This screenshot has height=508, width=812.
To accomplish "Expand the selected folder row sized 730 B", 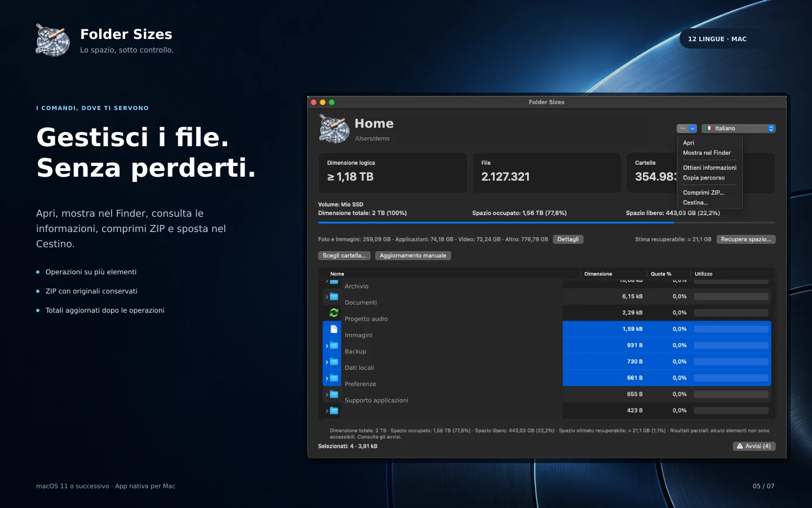I will (326, 362).
